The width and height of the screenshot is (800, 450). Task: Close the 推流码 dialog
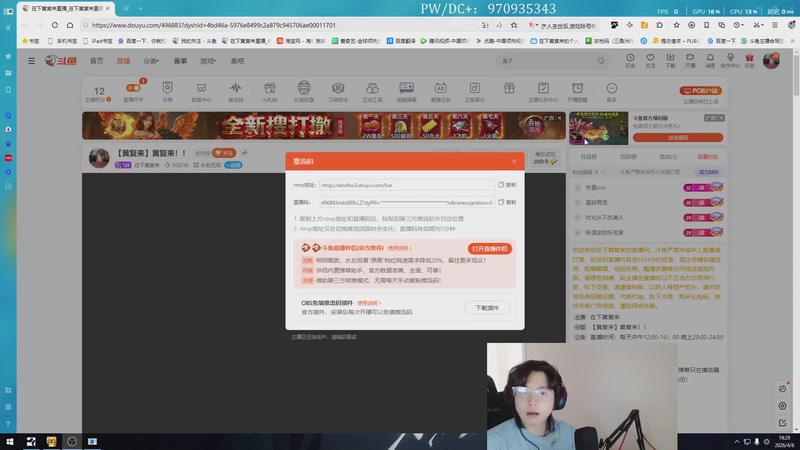pos(514,161)
